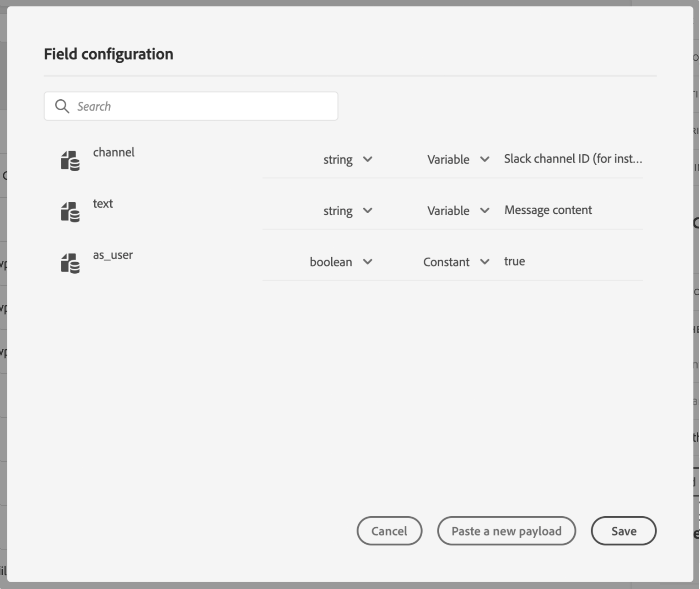The width and height of the screenshot is (700, 589).
Task: Click the magnifier icon in search box
Action: pos(62,106)
